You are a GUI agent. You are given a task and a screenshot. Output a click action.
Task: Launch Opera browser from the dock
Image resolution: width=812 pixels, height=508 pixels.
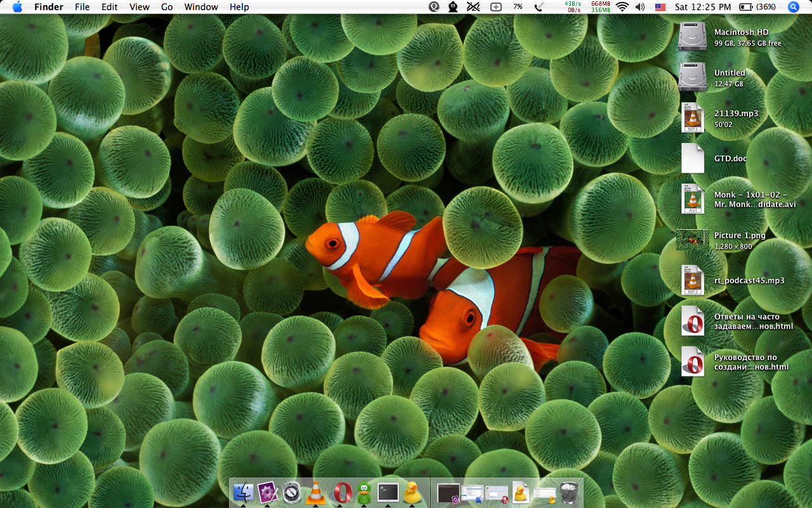point(343,493)
